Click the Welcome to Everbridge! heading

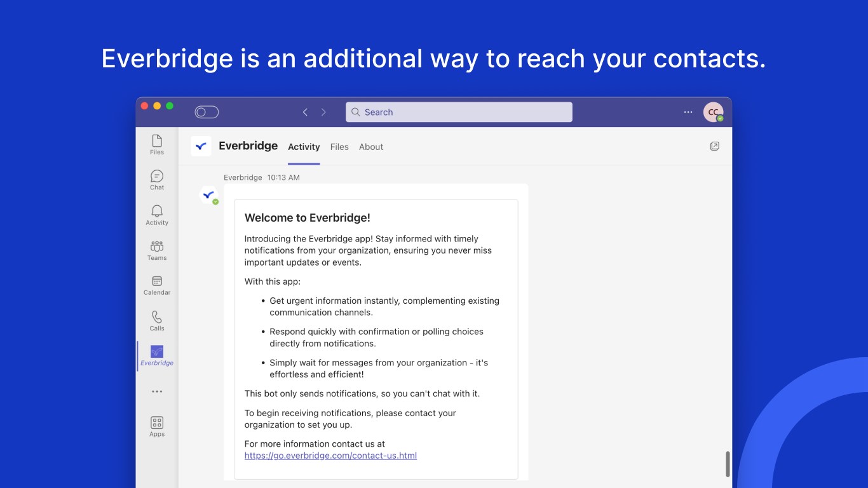click(x=308, y=217)
